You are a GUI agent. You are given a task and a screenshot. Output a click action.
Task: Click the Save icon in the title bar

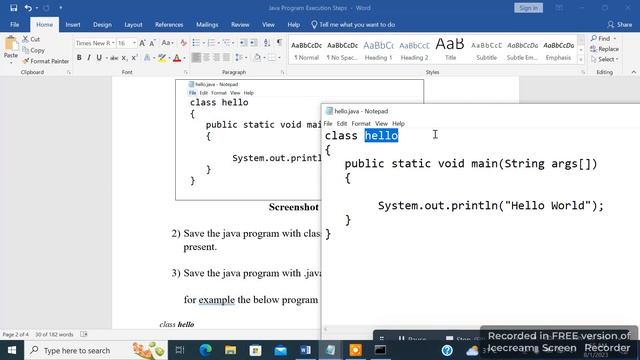[x=13, y=8]
